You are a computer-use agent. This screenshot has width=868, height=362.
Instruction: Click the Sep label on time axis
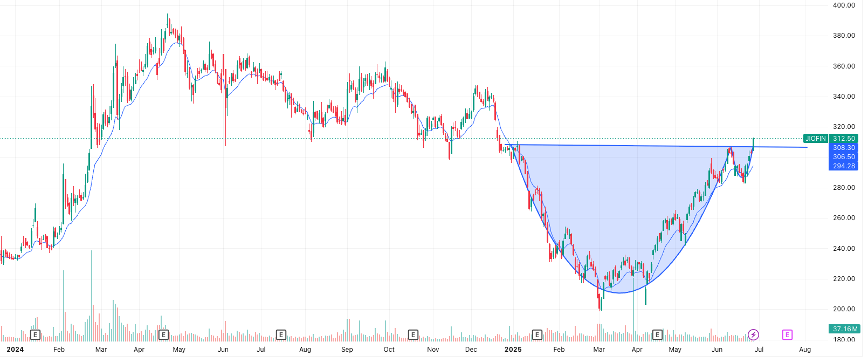pyautogui.click(x=347, y=350)
